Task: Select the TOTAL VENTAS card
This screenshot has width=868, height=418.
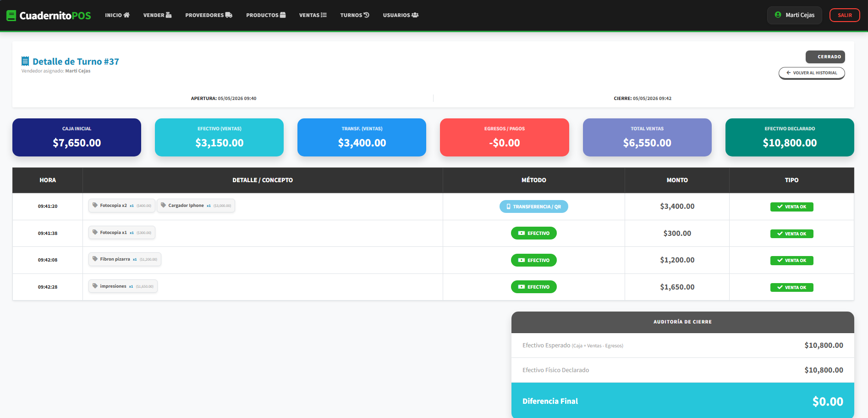Action: coord(647,137)
